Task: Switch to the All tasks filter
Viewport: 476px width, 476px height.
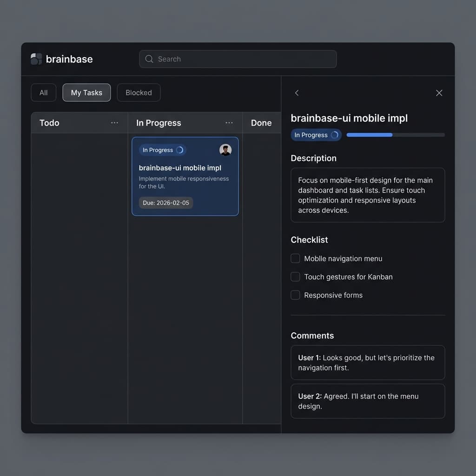Action: (43, 93)
